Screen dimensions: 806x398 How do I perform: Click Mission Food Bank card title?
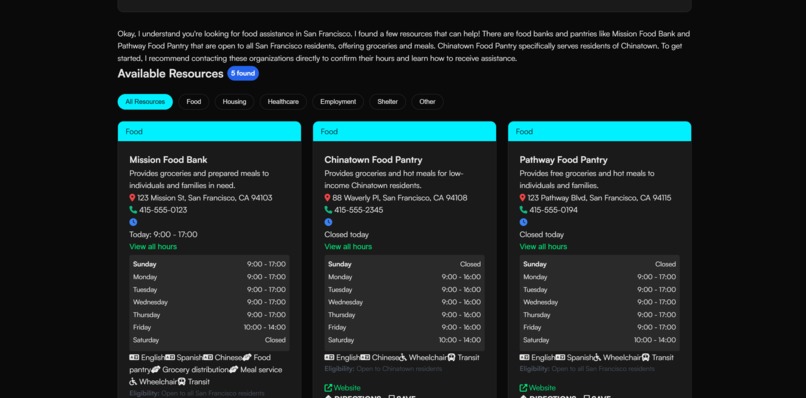coord(168,160)
